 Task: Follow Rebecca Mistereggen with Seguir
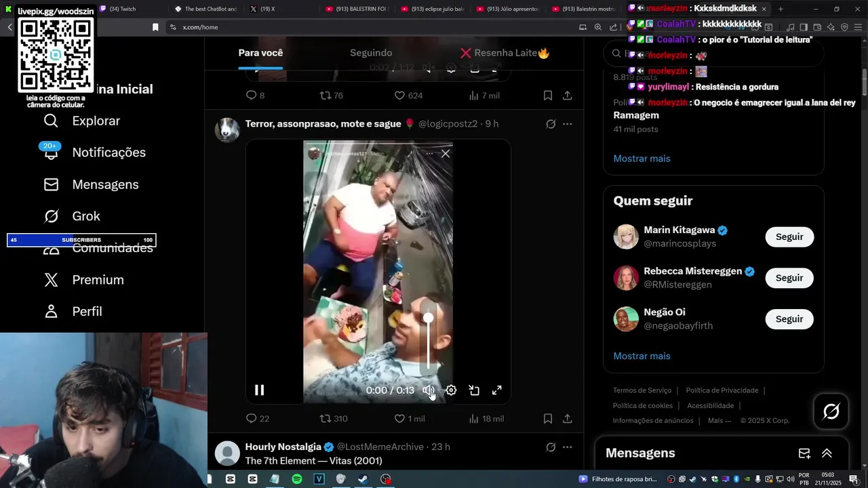pyautogui.click(x=789, y=278)
